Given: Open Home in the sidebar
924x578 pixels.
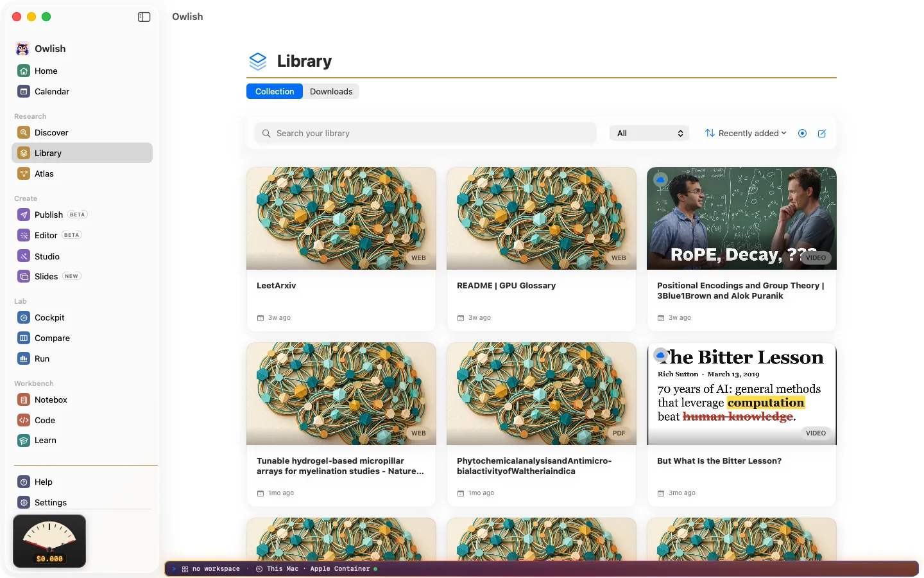Looking at the screenshot, I should (x=82, y=71).
